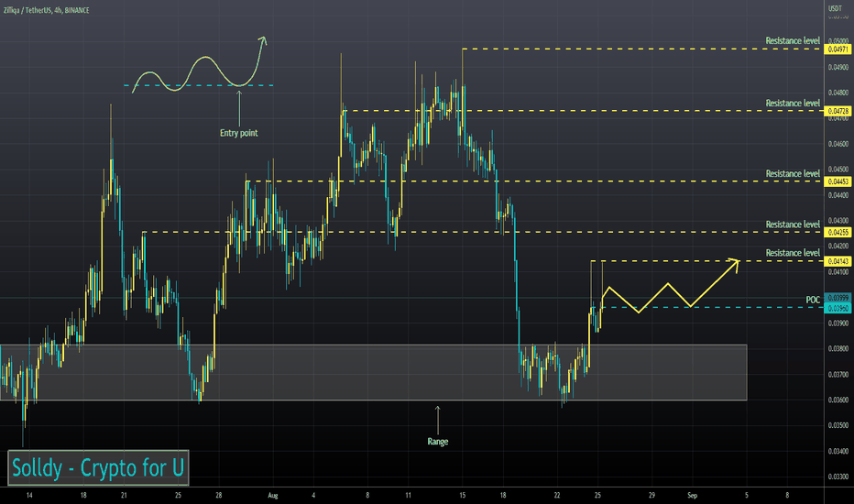
Task: Click the 0.03999 current price tag
Action: point(838,298)
